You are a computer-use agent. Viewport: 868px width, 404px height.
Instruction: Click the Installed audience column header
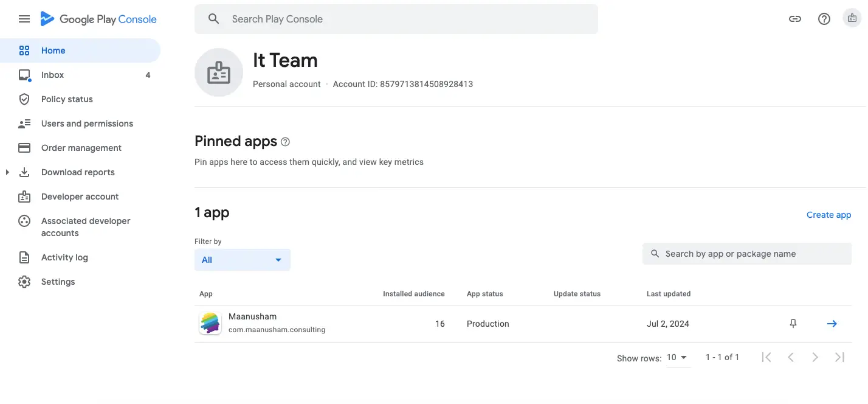[414, 294]
